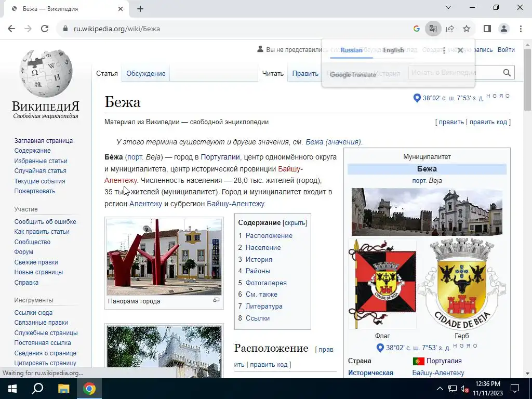
Task: Reload the Wikipedia page
Action: [x=45, y=29]
